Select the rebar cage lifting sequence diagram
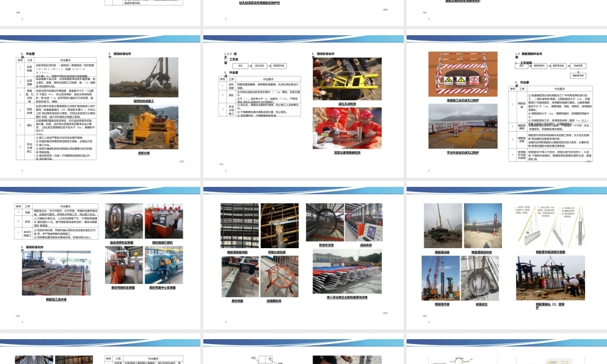This screenshot has height=364, width=607. click(x=551, y=226)
